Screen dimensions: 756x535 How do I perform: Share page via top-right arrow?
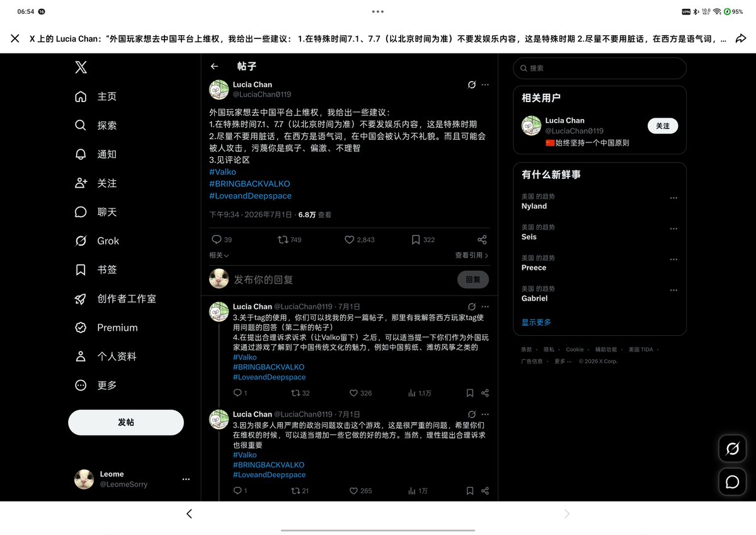click(x=742, y=38)
